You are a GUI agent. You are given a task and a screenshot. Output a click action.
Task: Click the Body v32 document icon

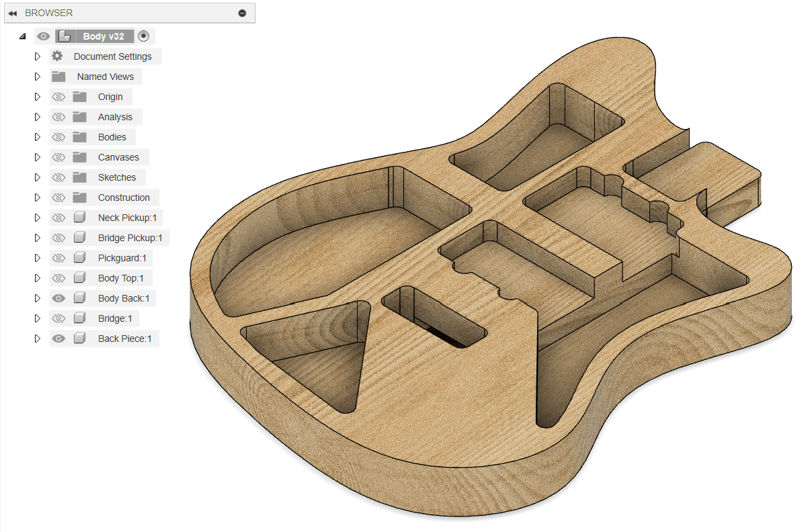pos(65,36)
